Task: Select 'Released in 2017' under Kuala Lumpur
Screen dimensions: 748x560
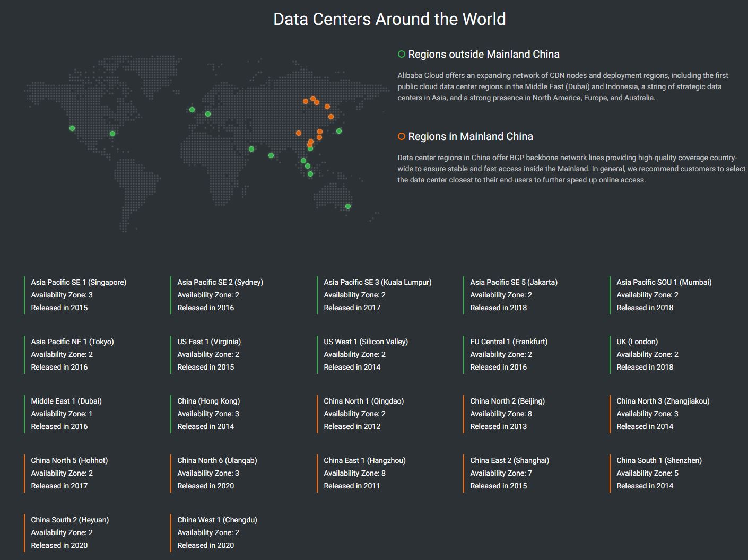Action: (x=352, y=308)
